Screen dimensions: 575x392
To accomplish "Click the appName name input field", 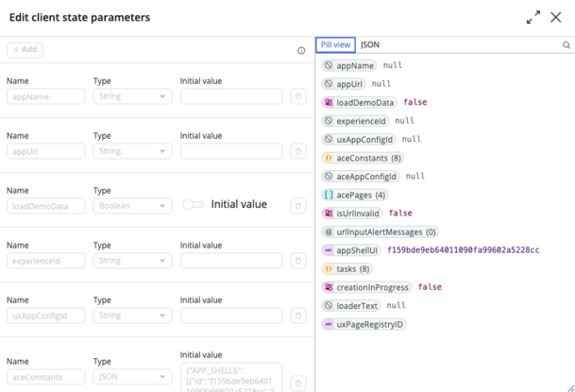I will point(46,96).
